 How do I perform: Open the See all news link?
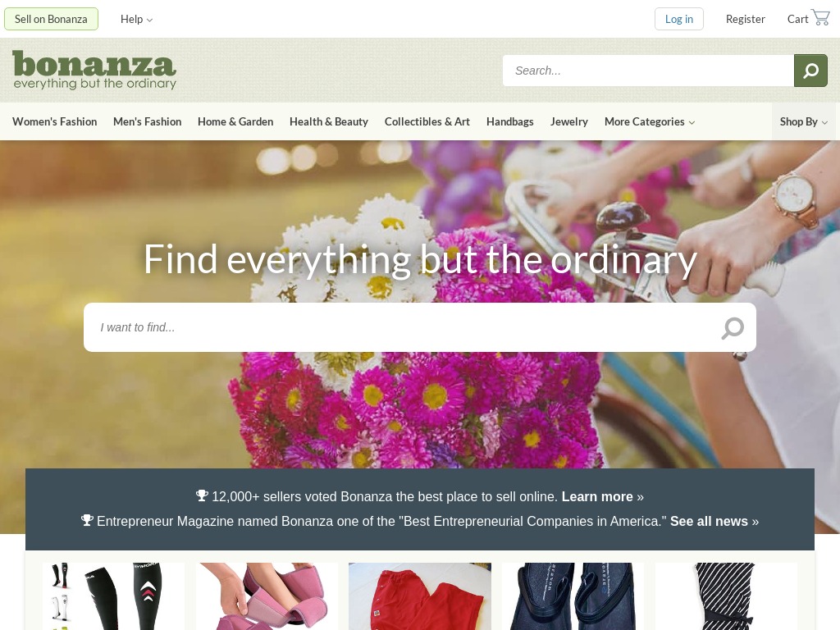click(709, 521)
